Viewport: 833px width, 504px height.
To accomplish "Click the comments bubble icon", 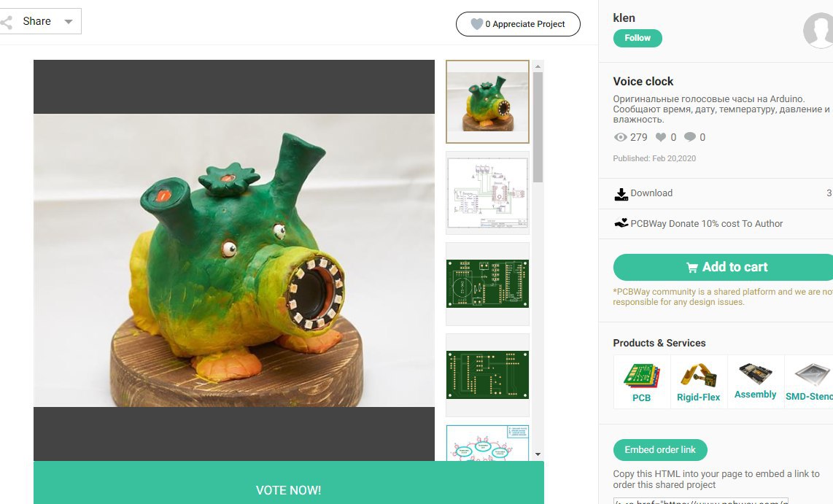I will [689, 137].
